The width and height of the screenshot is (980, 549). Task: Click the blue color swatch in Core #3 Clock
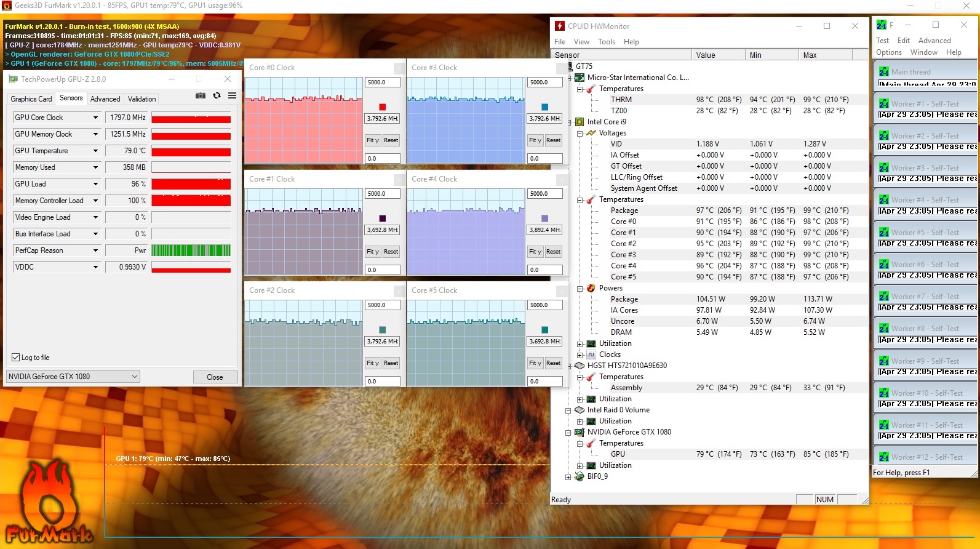pos(544,107)
